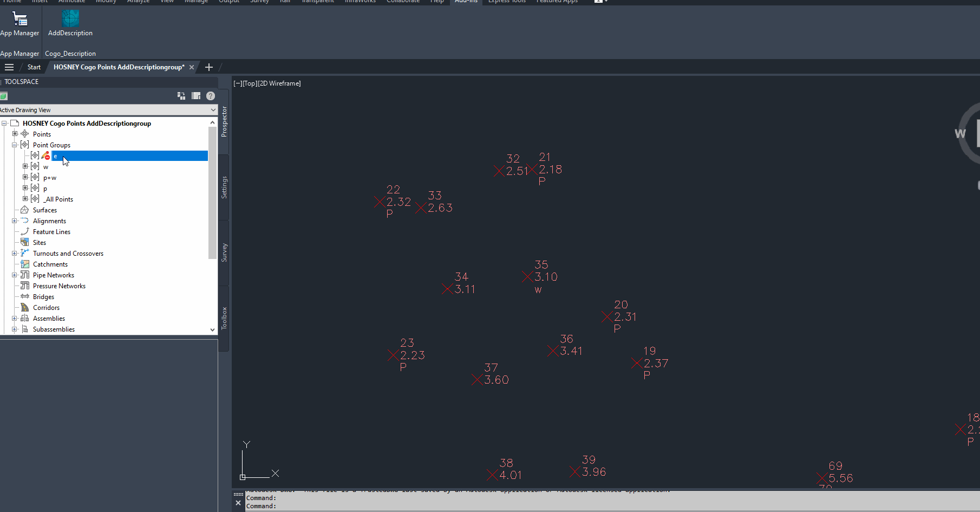Close the command line window

coord(238,503)
